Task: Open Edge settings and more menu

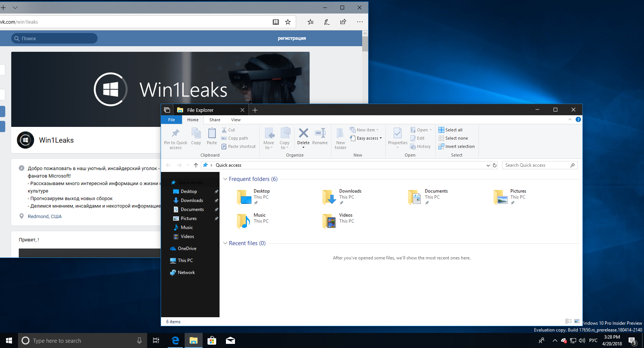Action: [360, 22]
